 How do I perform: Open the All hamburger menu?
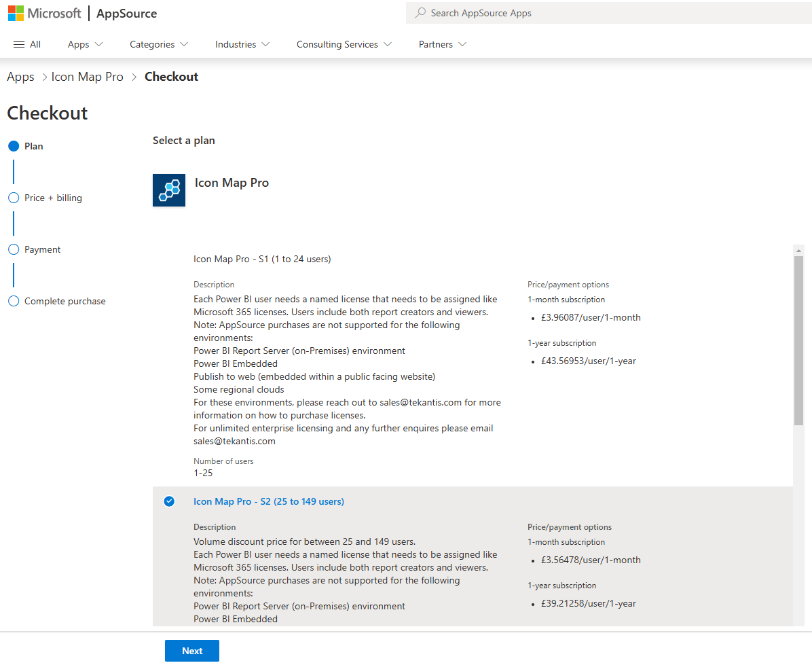click(27, 44)
